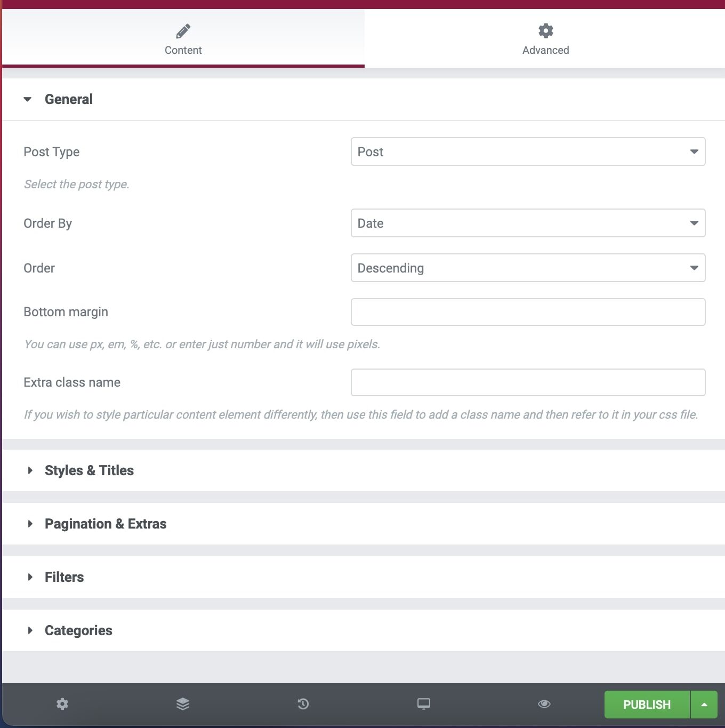Open the History icon in footer
The image size is (725, 728).
click(x=303, y=704)
